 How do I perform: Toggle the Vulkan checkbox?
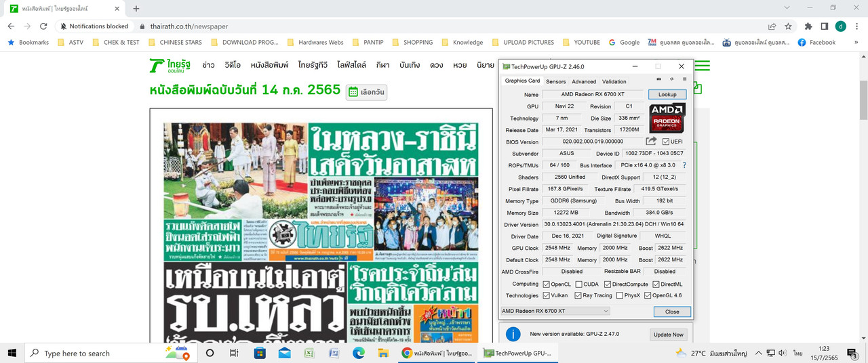click(x=546, y=295)
